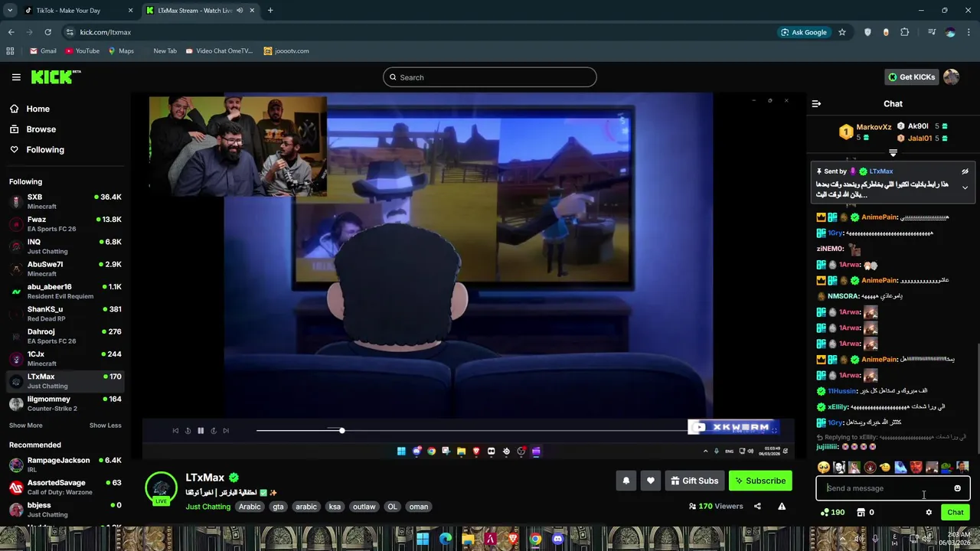Image resolution: width=980 pixels, height=551 pixels.
Task: Fast forward video a few seconds
Action: pyautogui.click(x=214, y=431)
